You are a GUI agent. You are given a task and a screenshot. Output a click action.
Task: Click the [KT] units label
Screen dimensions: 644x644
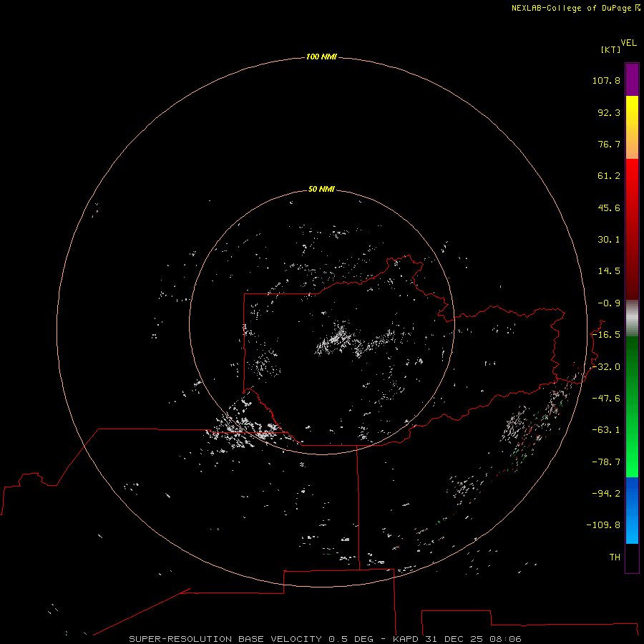pyautogui.click(x=611, y=49)
